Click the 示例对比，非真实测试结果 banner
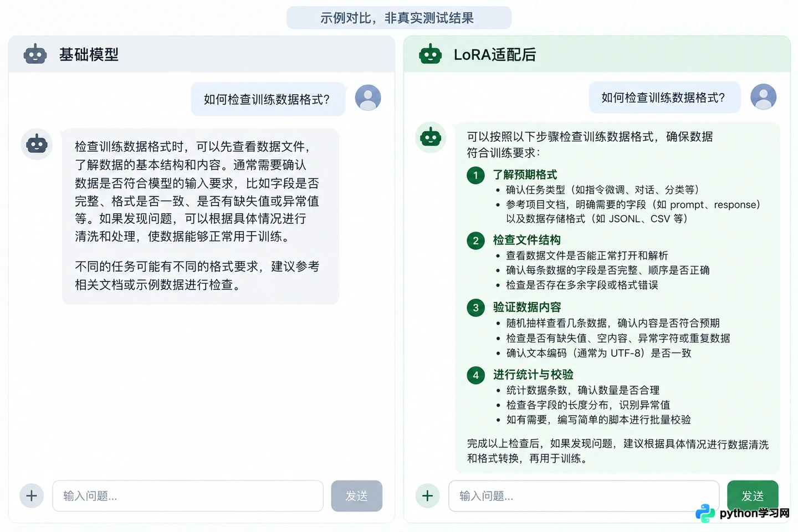798x532 pixels. tap(398, 18)
